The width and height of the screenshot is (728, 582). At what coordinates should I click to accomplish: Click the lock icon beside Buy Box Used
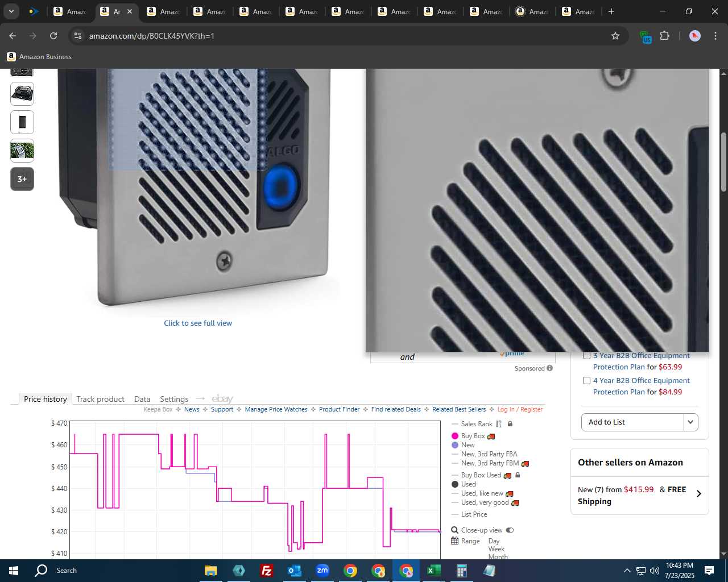[518, 475]
